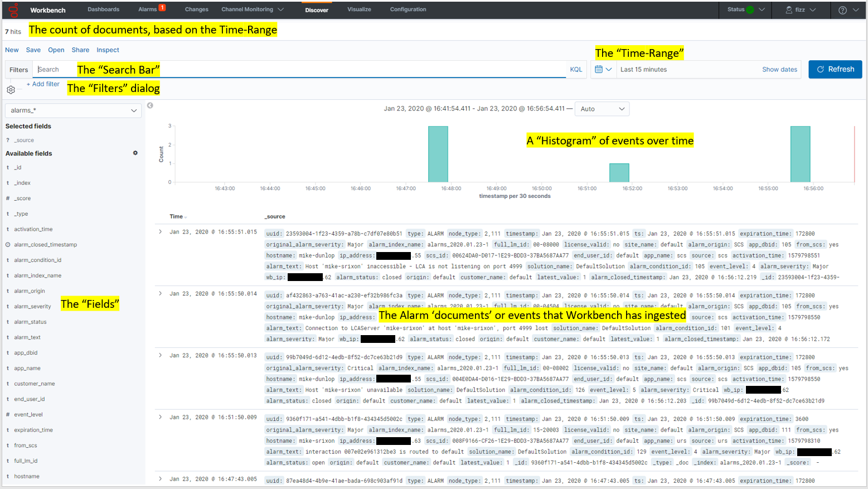Select the _index field
The width and height of the screenshot is (868, 489).
(22, 183)
